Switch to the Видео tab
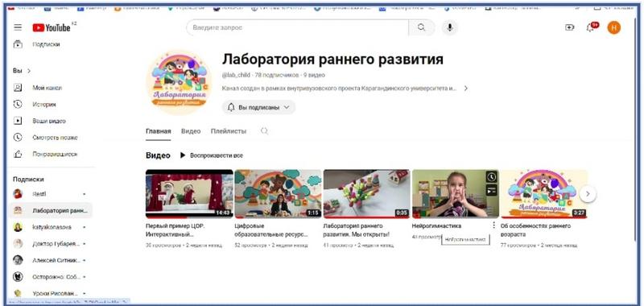This screenshot has height=306, width=644. pyautogui.click(x=191, y=131)
